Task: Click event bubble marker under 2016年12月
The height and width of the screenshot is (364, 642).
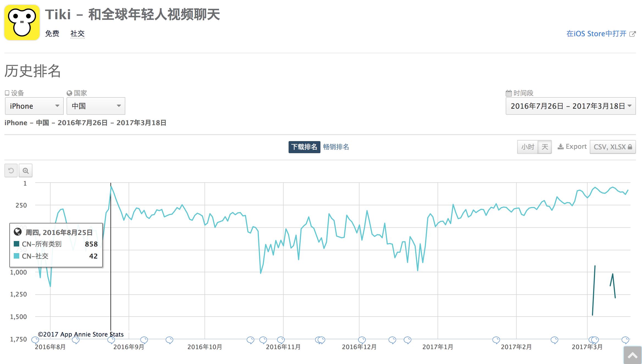Action: pyautogui.click(x=362, y=340)
